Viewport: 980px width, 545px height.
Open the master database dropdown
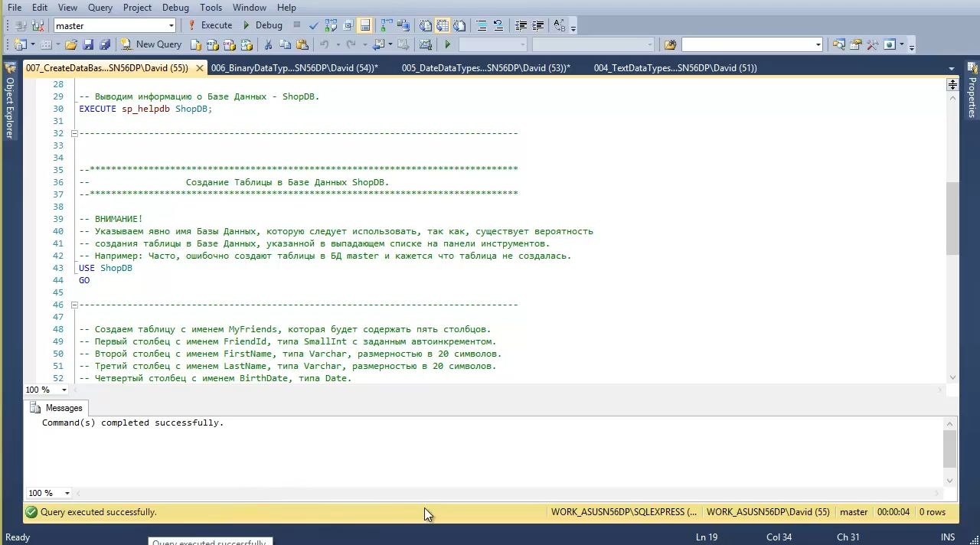(171, 25)
